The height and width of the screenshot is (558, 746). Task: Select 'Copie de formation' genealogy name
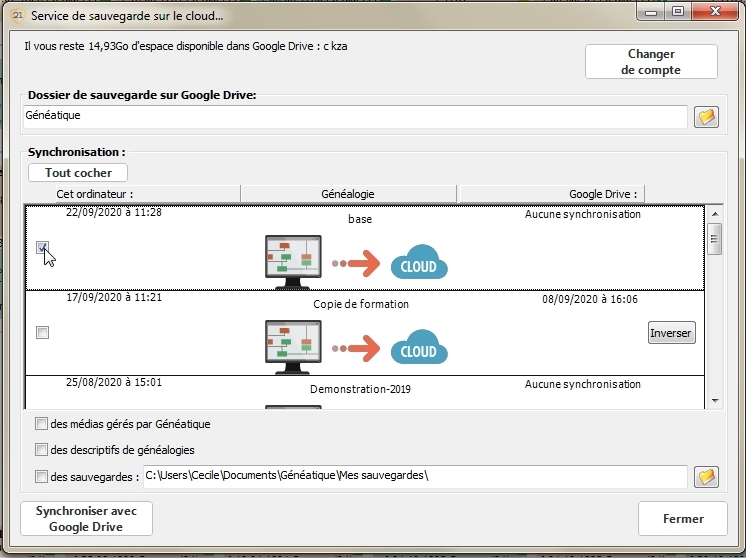[x=361, y=304]
